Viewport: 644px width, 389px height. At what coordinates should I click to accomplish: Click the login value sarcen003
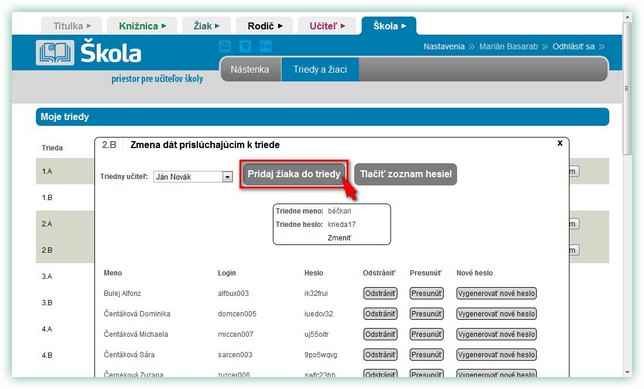point(235,355)
